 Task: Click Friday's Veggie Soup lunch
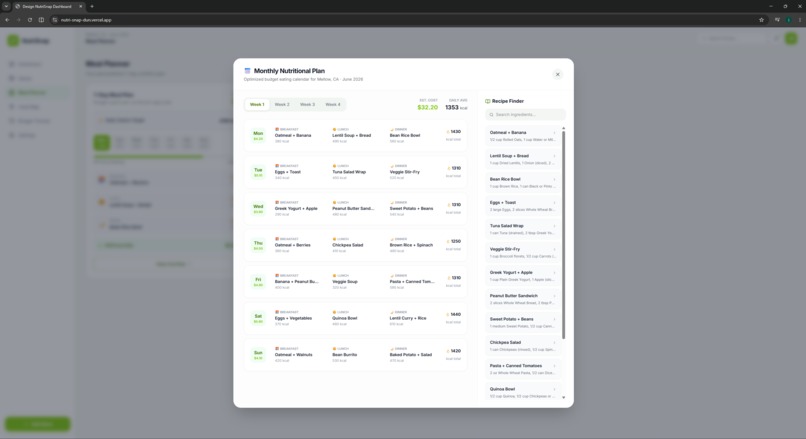[344, 282]
